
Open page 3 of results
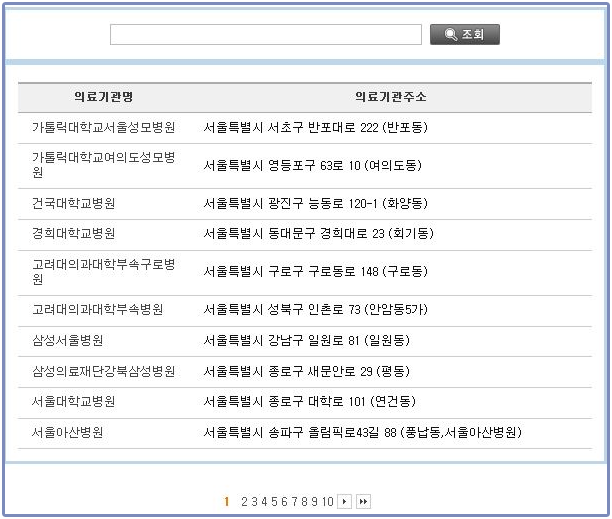pos(254,501)
